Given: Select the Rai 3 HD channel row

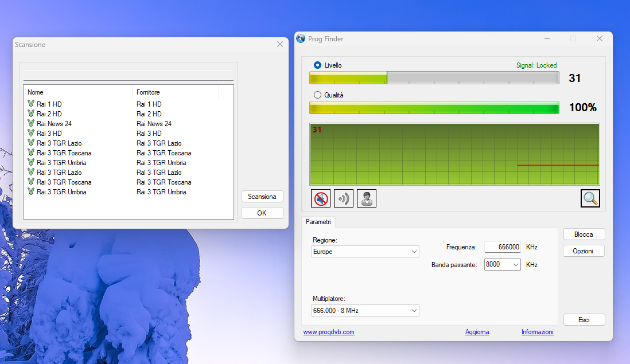Looking at the screenshot, I should tap(129, 133).
